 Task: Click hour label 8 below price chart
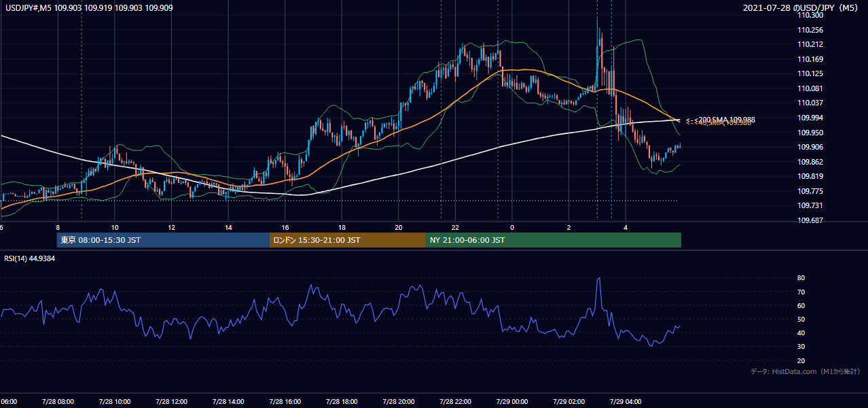tap(58, 227)
